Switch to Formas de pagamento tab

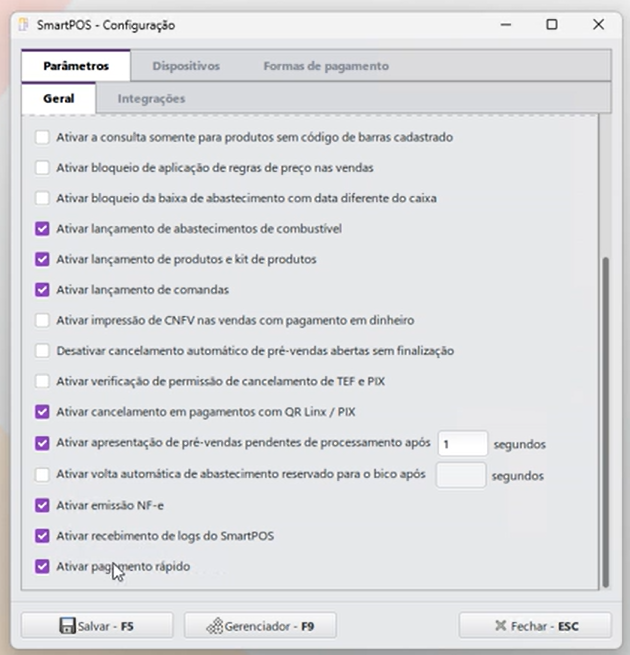click(326, 66)
